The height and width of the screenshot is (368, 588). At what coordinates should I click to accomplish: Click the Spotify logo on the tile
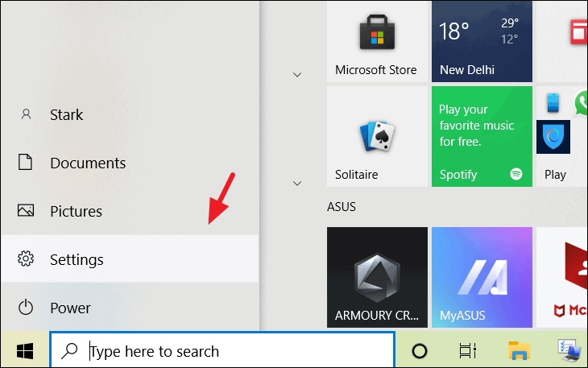516,174
